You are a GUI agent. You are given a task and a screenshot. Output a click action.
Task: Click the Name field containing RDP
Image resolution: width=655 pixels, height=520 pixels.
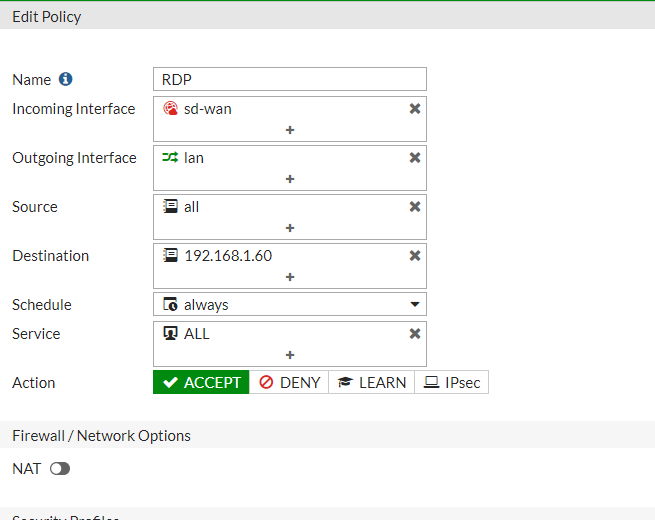[290, 79]
